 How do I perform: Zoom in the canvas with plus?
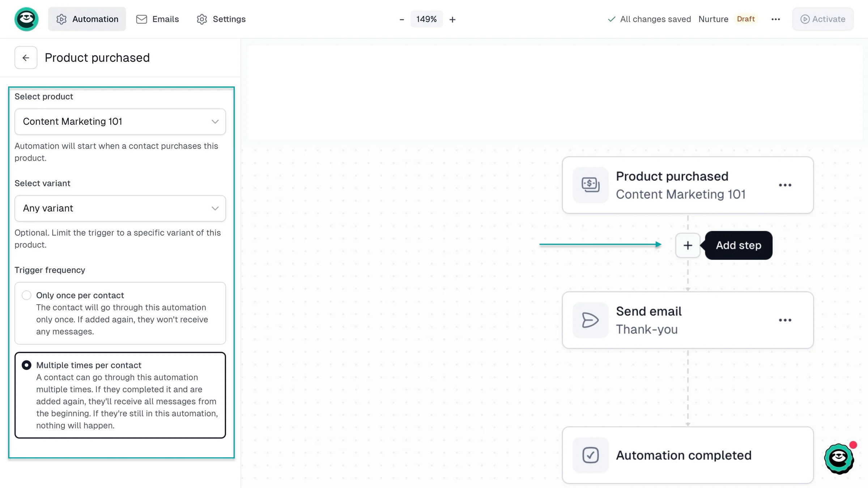[x=452, y=20]
